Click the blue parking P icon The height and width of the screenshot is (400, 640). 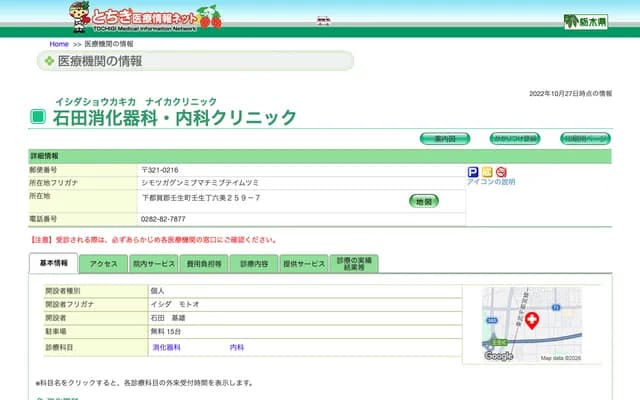pos(473,172)
